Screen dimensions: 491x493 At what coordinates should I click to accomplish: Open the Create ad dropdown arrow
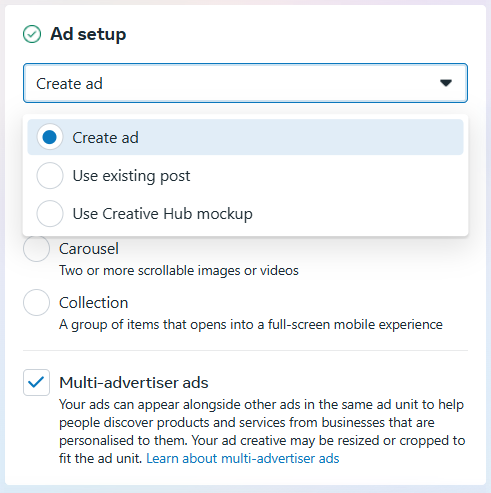(446, 83)
